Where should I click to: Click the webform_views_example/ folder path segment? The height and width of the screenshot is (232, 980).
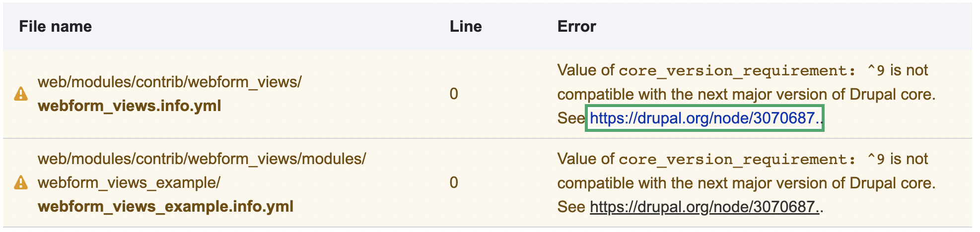129,182
